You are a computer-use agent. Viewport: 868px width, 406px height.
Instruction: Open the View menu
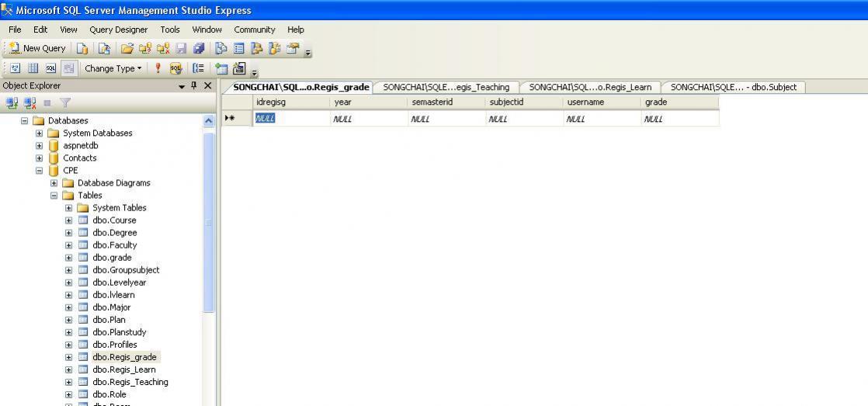(68, 29)
